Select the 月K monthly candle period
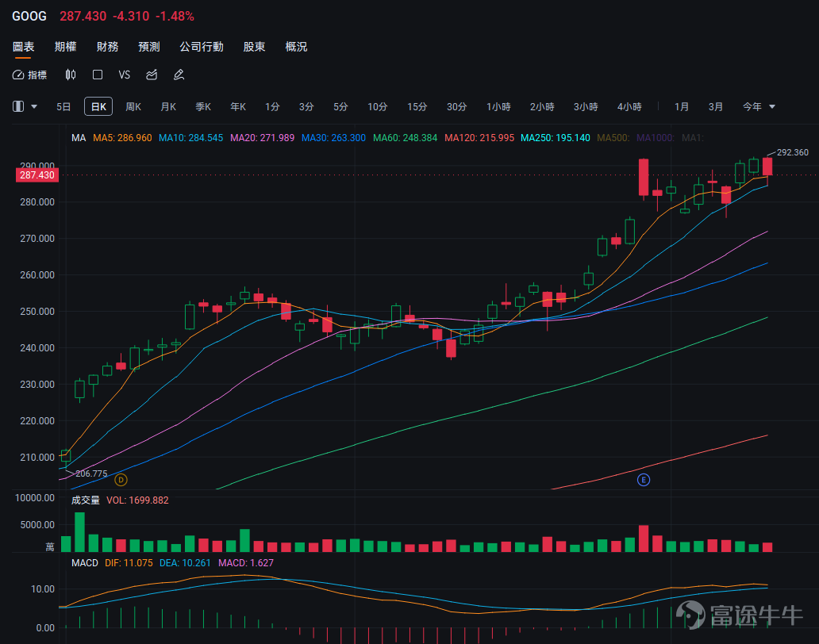The width and height of the screenshot is (819, 644). (x=168, y=107)
